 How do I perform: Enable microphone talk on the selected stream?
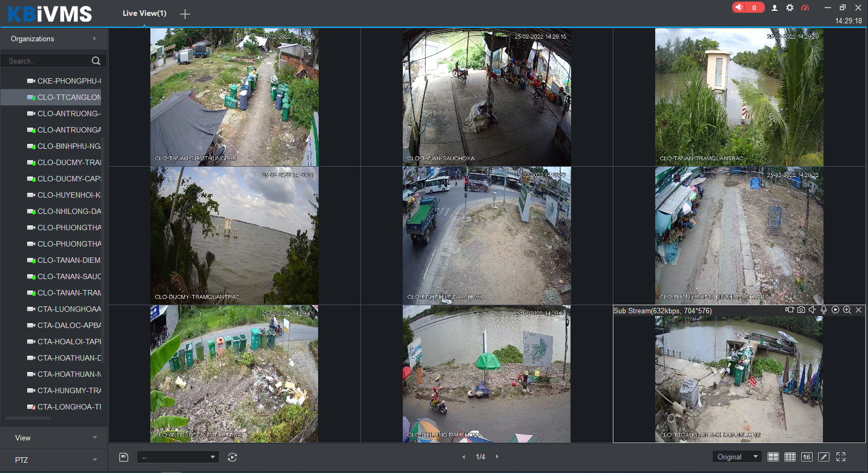(x=823, y=310)
